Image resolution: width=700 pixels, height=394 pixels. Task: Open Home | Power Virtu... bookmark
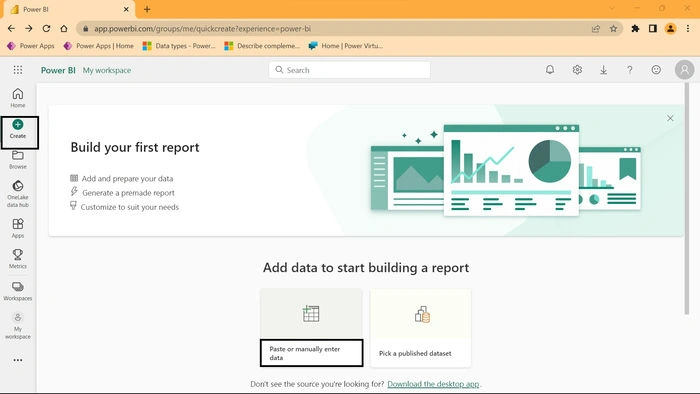pos(346,46)
